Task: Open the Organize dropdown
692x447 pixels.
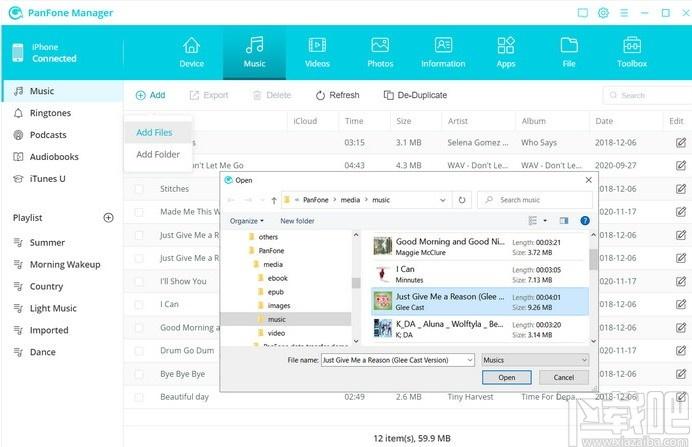Action: [x=246, y=221]
